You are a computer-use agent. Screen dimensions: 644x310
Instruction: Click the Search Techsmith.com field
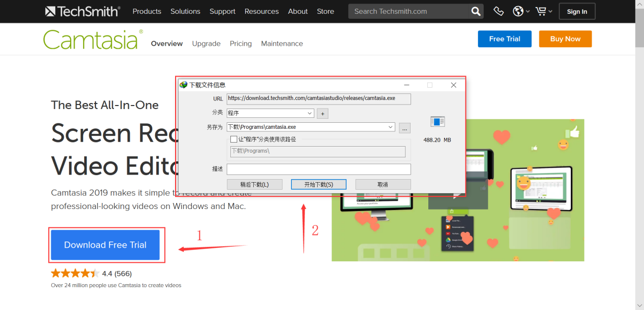click(x=409, y=11)
